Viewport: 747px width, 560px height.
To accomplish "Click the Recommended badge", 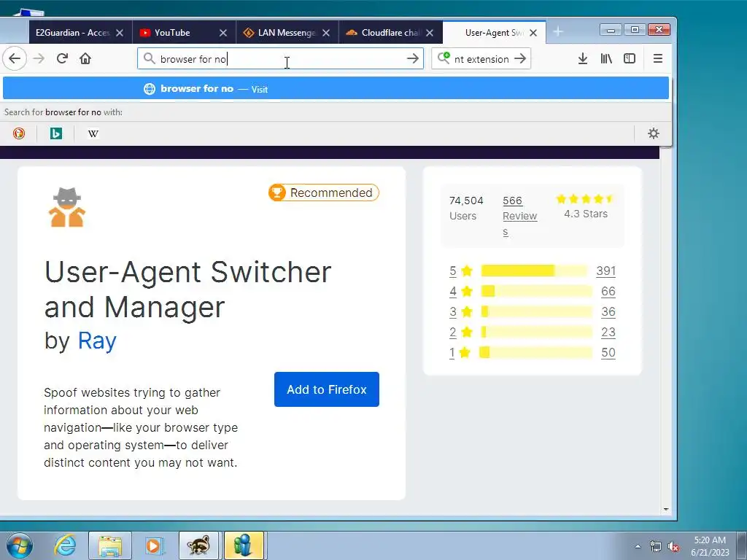I will click(323, 192).
